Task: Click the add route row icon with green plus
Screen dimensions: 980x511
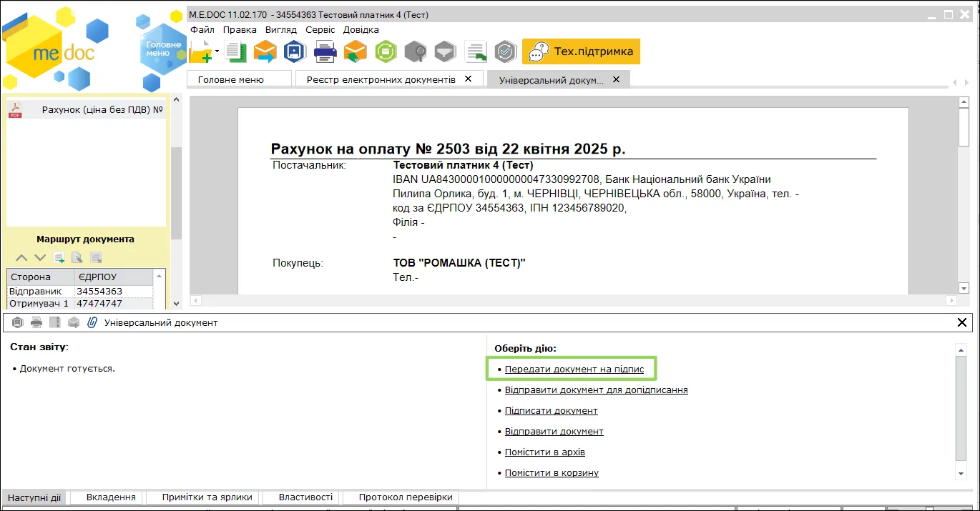Action: tap(59, 257)
